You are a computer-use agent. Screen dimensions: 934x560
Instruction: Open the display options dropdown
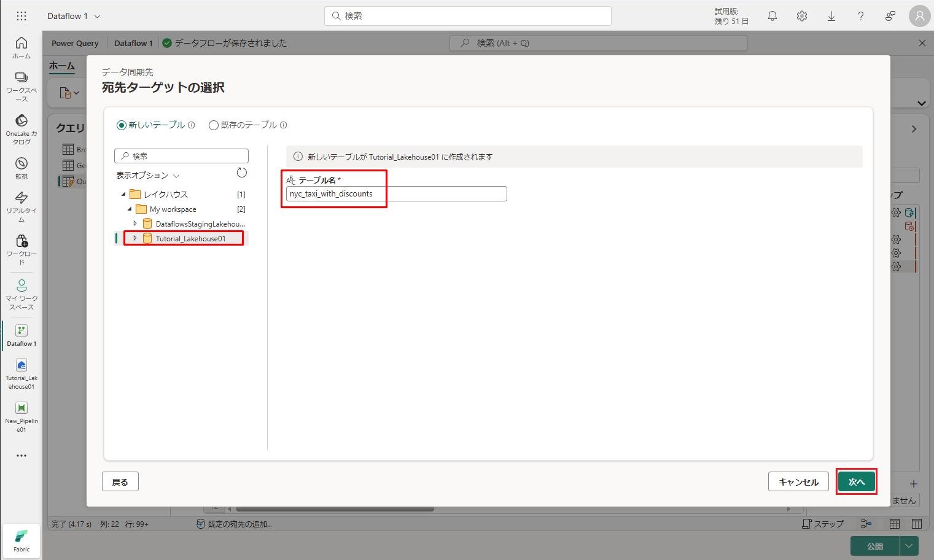coord(148,175)
